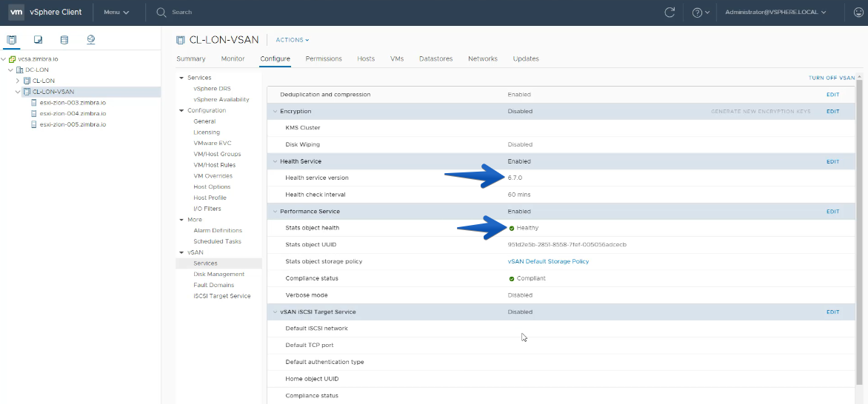Click the CL-LON cluster icon
868x404 pixels.
point(27,81)
